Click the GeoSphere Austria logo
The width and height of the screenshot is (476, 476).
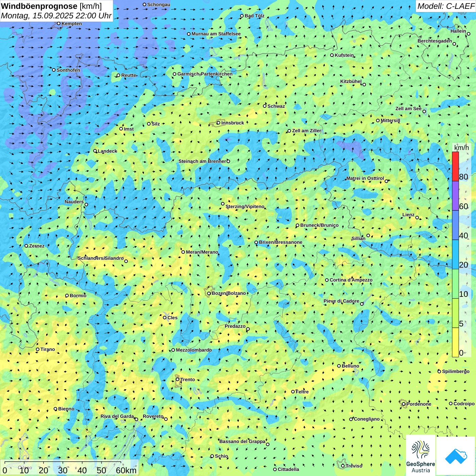click(421, 456)
